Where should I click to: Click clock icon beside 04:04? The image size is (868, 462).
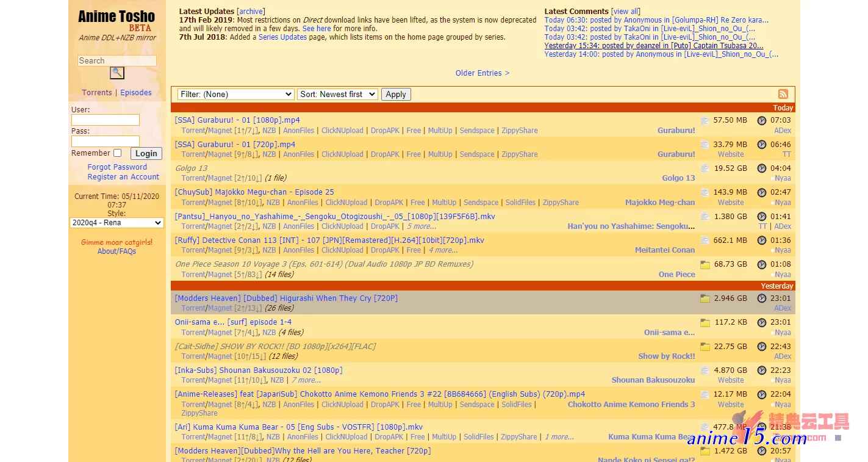click(762, 168)
